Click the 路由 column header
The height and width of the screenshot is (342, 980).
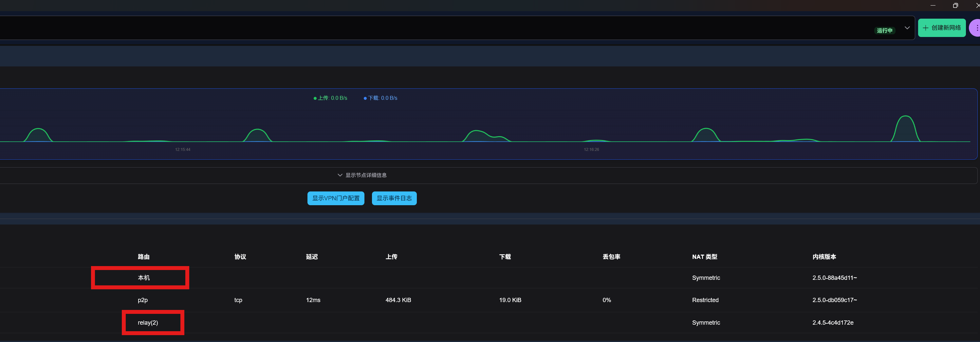143,257
